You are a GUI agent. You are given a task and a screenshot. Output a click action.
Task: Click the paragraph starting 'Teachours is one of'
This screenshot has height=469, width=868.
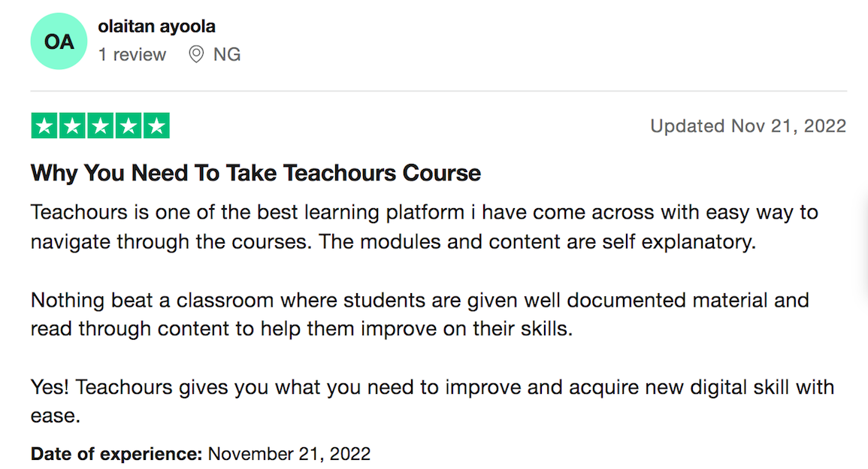[424, 227]
